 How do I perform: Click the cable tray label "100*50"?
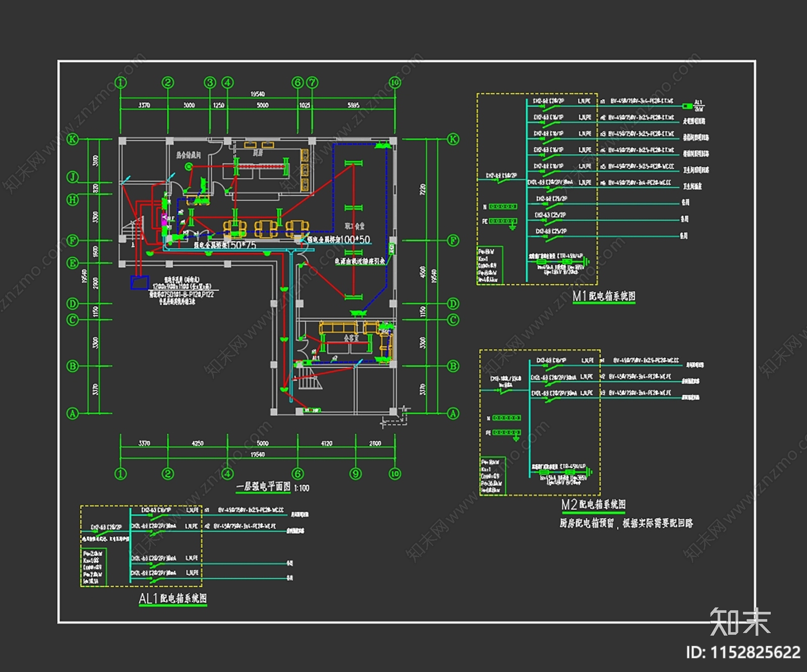tap(355, 239)
